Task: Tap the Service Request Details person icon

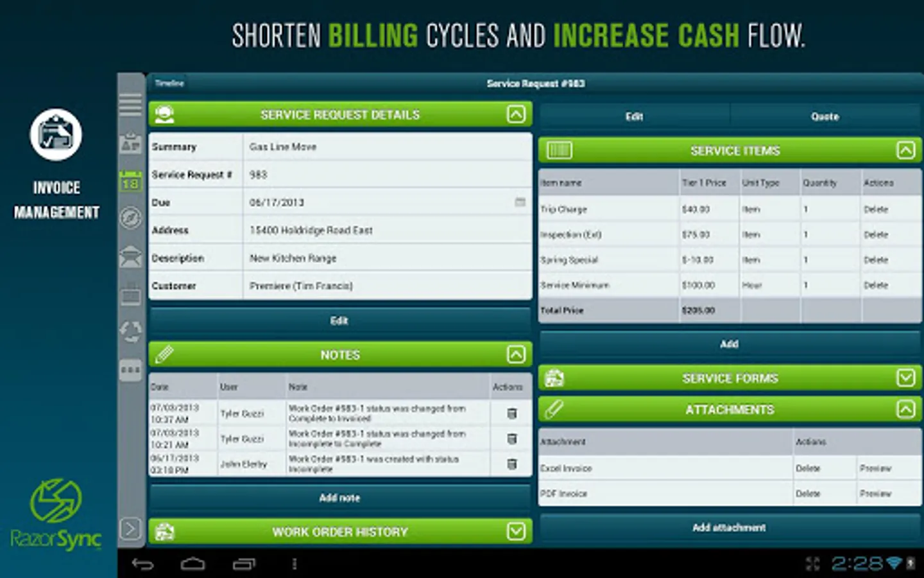Action: pyautogui.click(x=165, y=114)
